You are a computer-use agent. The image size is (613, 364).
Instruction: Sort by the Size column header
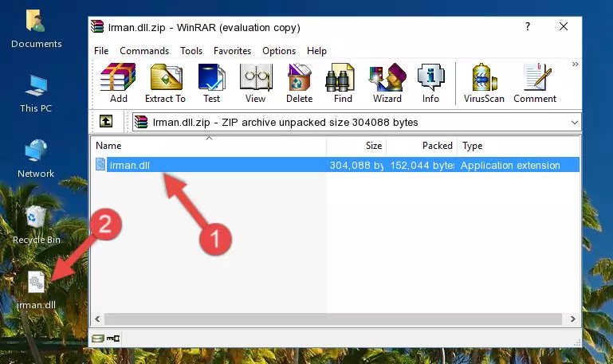(356, 146)
